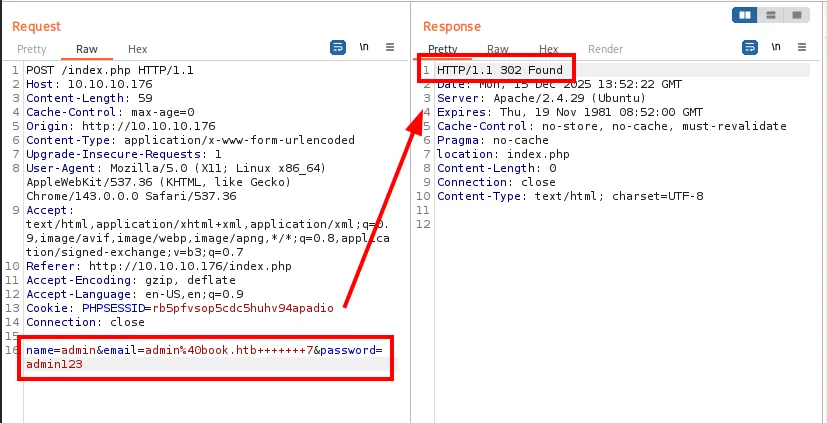Screen dimensions: 827x423
Task: Toggle word wrap icon in Request panel
Action: [x=338, y=47]
